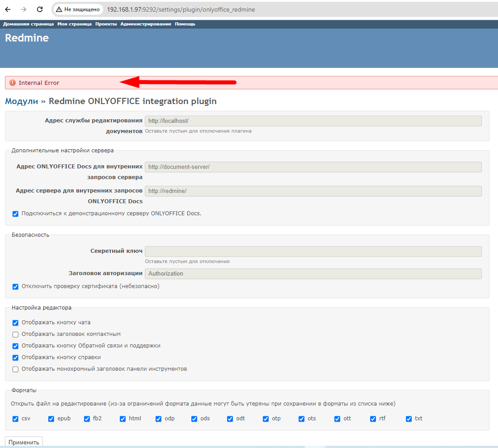
Task: Open 'Проекты' menu item
Action: (106, 24)
